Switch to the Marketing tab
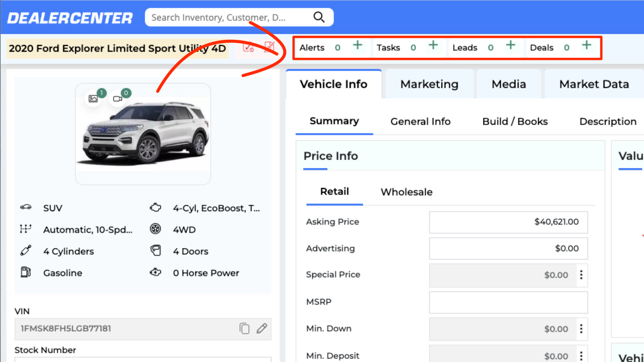The height and width of the screenshot is (362, 644). pos(429,84)
